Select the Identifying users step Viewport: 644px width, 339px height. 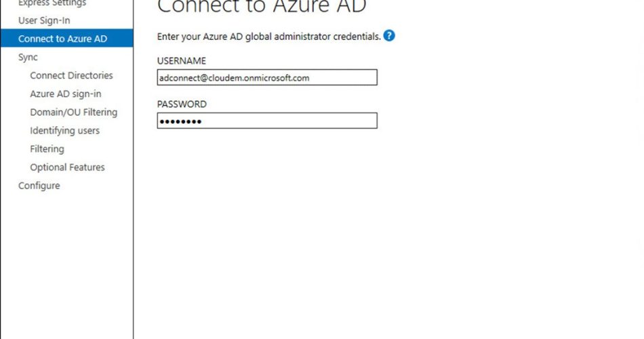click(x=64, y=130)
